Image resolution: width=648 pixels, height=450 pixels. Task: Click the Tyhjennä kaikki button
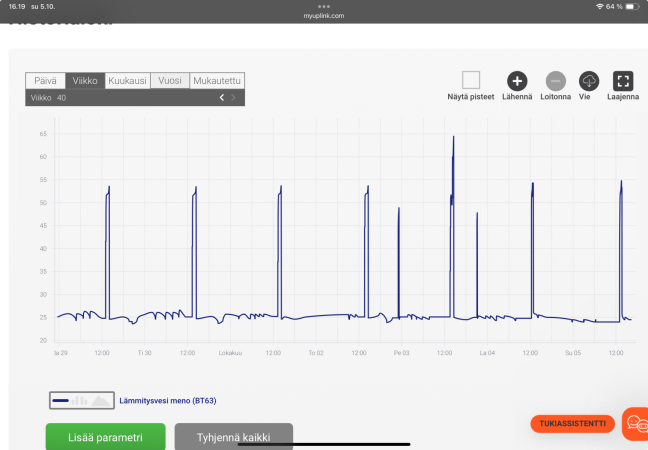(x=233, y=437)
